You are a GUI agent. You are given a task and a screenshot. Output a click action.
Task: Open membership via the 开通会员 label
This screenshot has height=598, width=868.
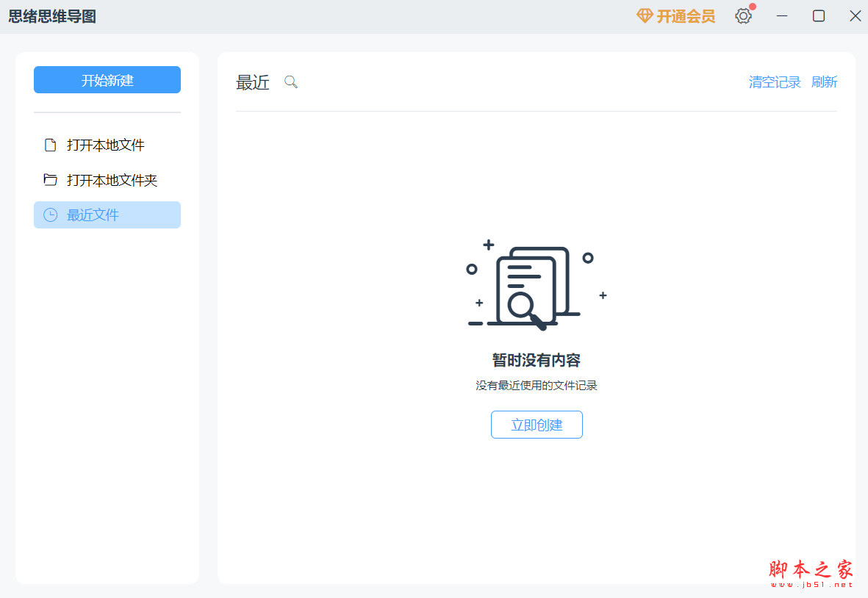[x=684, y=15]
